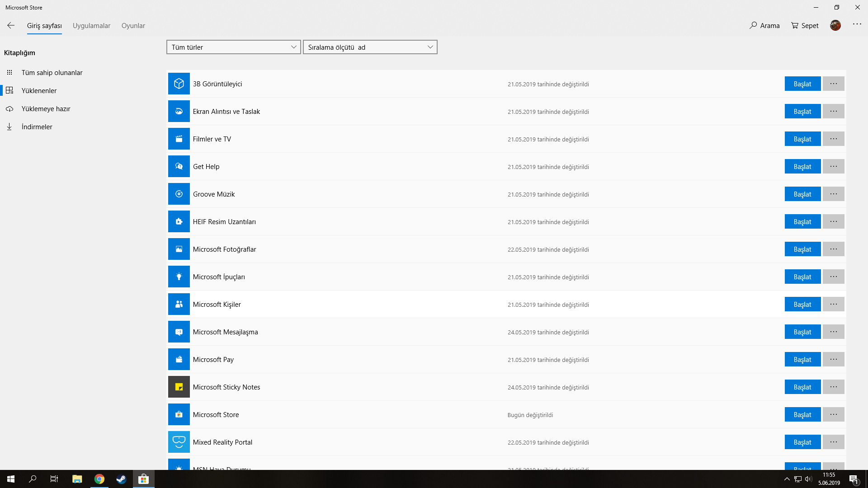
Task: Open İndirmeler in the sidebar
Action: 37,127
